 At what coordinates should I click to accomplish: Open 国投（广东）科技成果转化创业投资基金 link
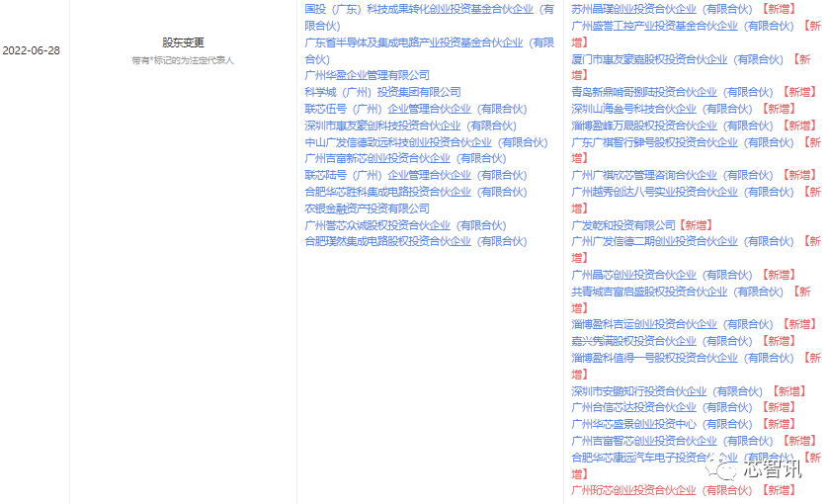pos(429,18)
